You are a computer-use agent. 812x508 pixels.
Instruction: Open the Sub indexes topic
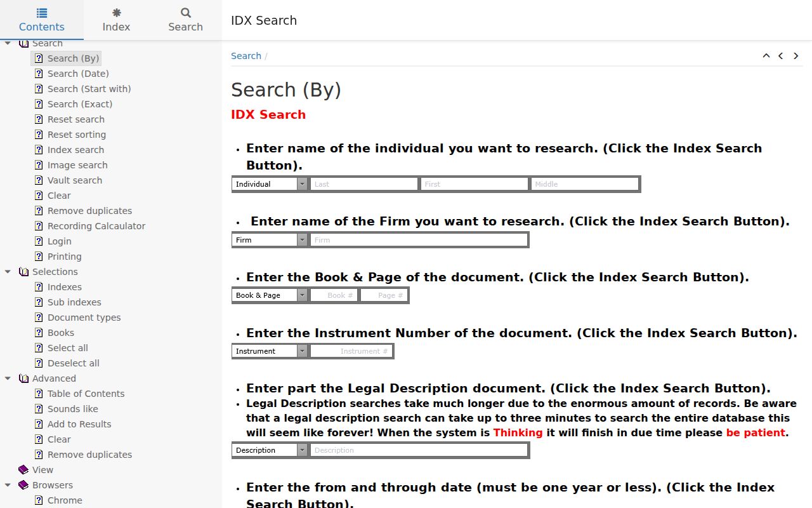[x=74, y=302]
